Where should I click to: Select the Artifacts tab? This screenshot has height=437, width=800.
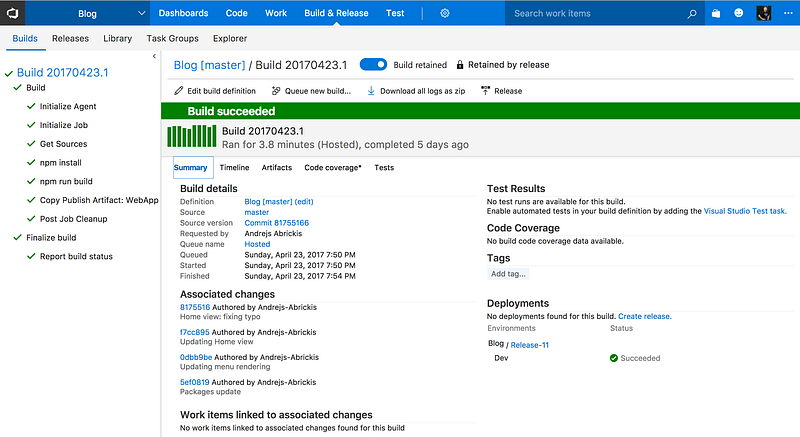point(277,167)
